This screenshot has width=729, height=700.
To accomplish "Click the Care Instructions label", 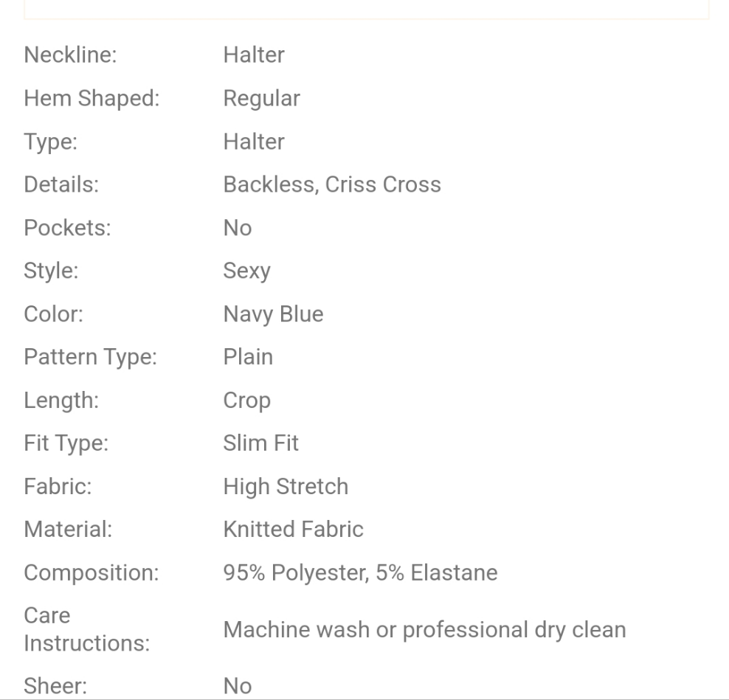I will [86, 629].
